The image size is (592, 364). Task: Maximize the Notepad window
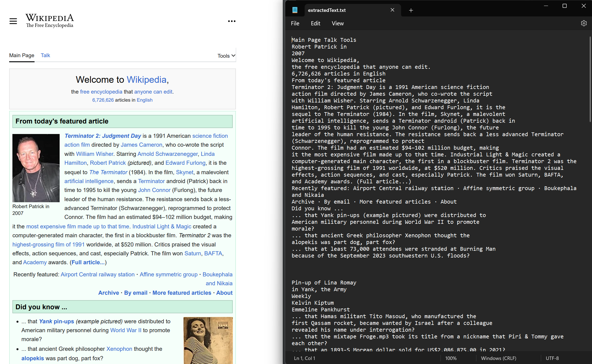(564, 6)
